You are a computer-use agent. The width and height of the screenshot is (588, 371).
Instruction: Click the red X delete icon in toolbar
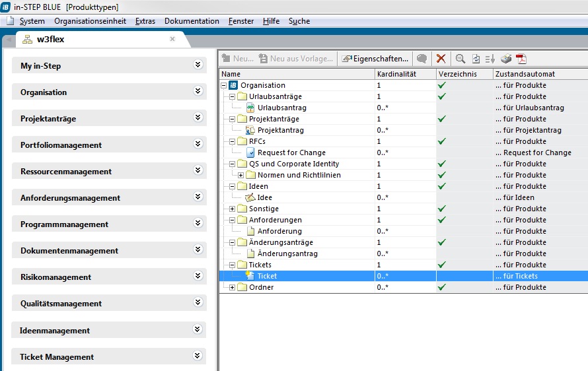(441, 59)
